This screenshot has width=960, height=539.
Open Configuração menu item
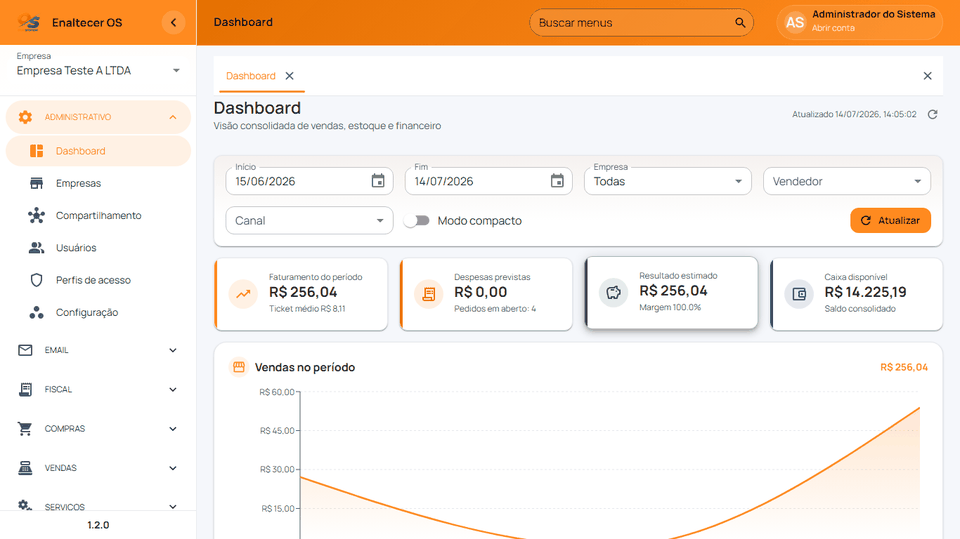[x=98, y=312]
